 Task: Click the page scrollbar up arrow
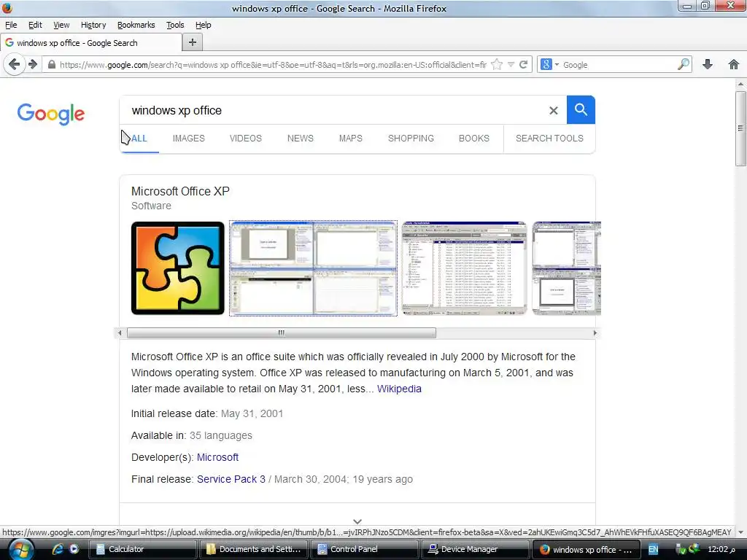click(x=740, y=85)
